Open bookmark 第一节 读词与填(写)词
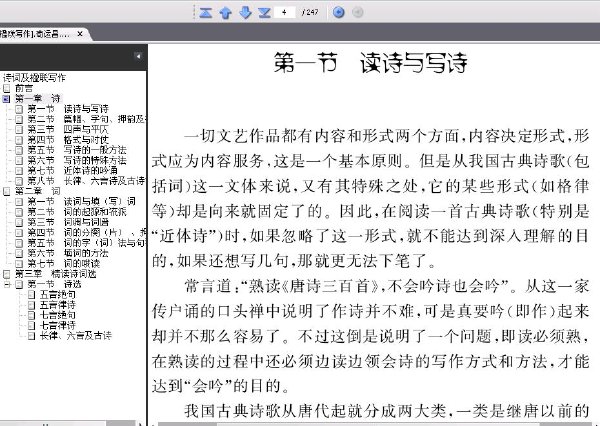The width and height of the screenshot is (600, 426). click(x=82, y=201)
